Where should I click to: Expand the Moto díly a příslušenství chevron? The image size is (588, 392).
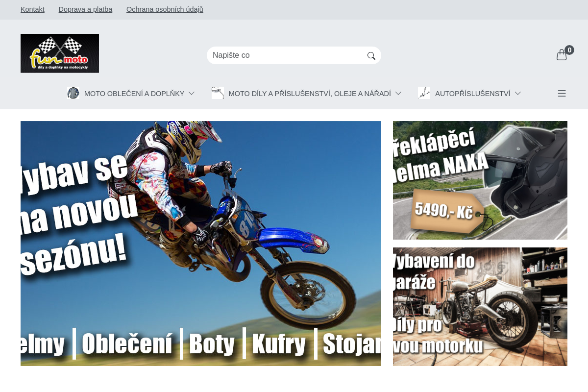[x=398, y=93]
